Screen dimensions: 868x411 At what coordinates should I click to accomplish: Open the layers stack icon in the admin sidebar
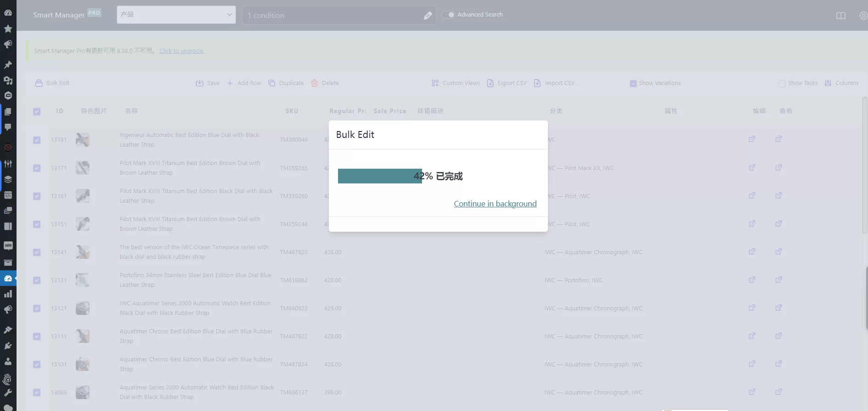click(8, 179)
